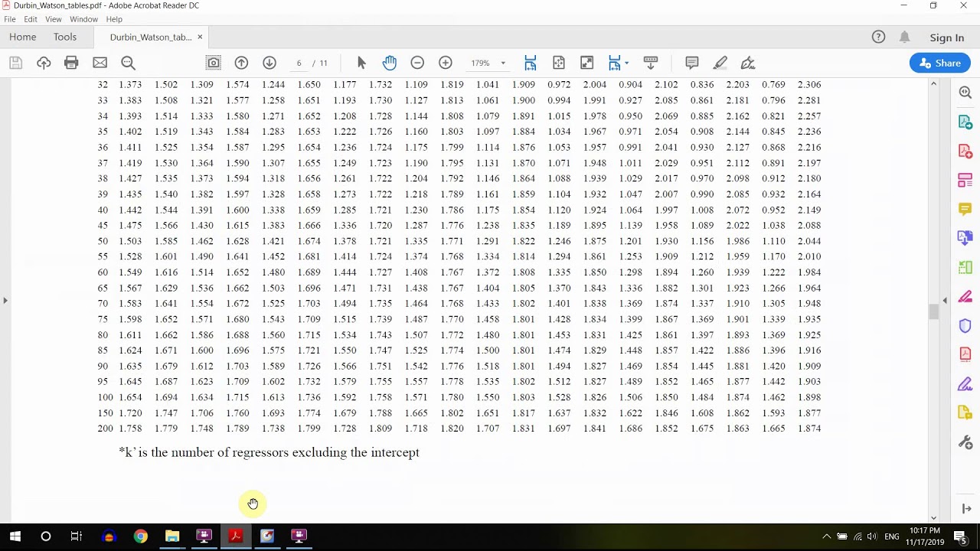This screenshot has height=551, width=980.
Task: Zoom out with minus button
Action: click(417, 63)
